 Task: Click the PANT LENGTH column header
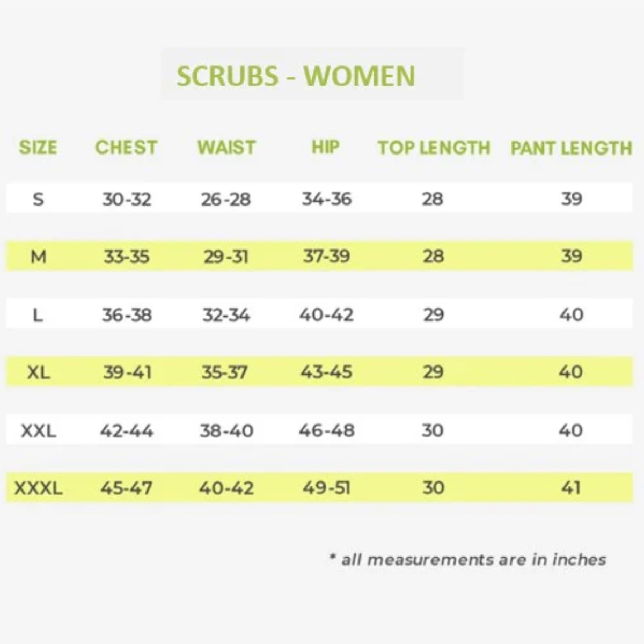point(571,148)
